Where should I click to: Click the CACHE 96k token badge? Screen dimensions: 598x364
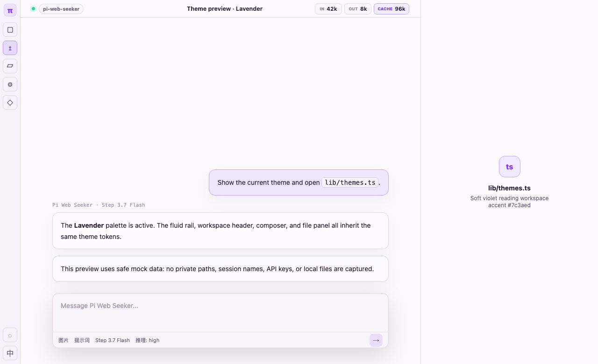392,9
